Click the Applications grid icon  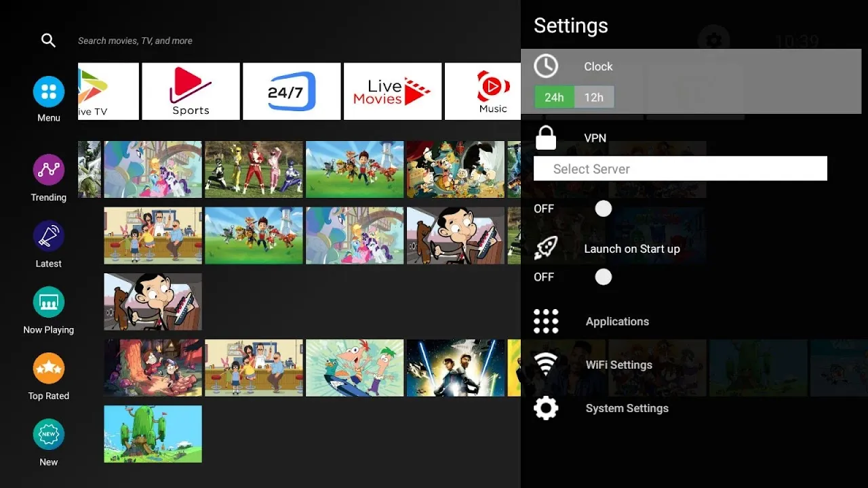[x=546, y=321]
